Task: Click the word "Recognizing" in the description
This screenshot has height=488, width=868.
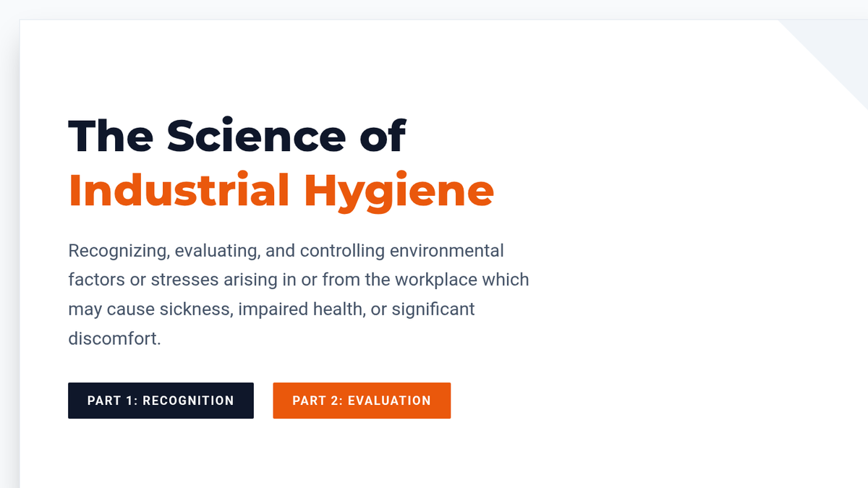Action: 115,251
